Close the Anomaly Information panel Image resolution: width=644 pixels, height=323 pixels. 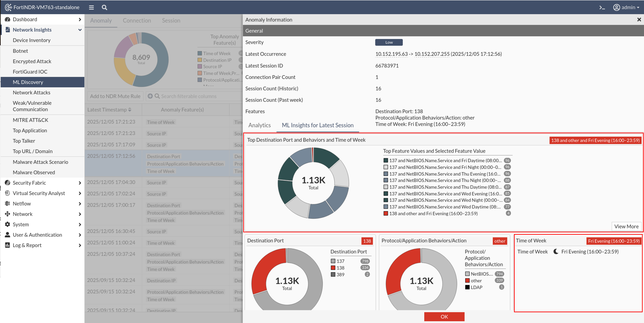coord(639,20)
